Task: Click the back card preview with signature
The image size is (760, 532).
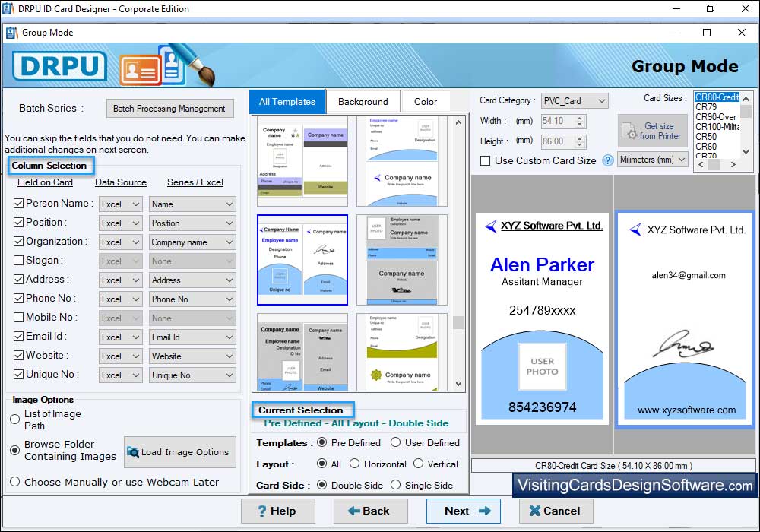Action: coord(685,319)
